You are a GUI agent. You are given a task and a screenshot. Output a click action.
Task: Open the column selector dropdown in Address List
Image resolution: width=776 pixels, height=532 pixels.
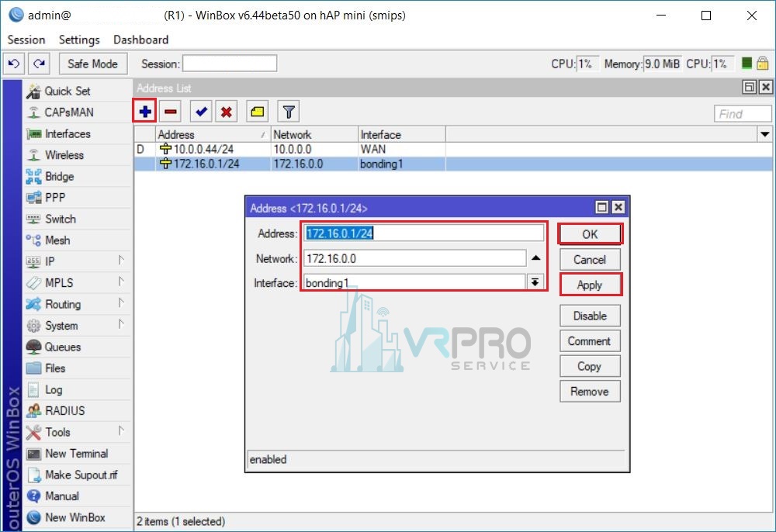point(764,134)
